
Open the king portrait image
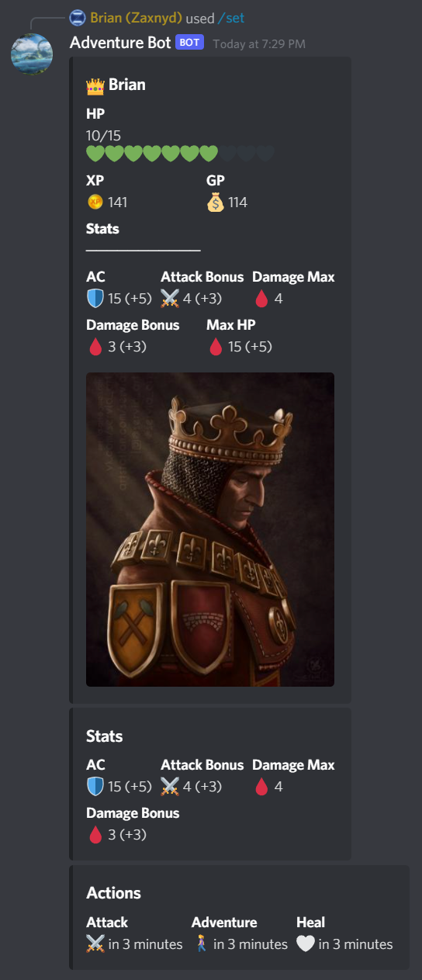(210, 529)
